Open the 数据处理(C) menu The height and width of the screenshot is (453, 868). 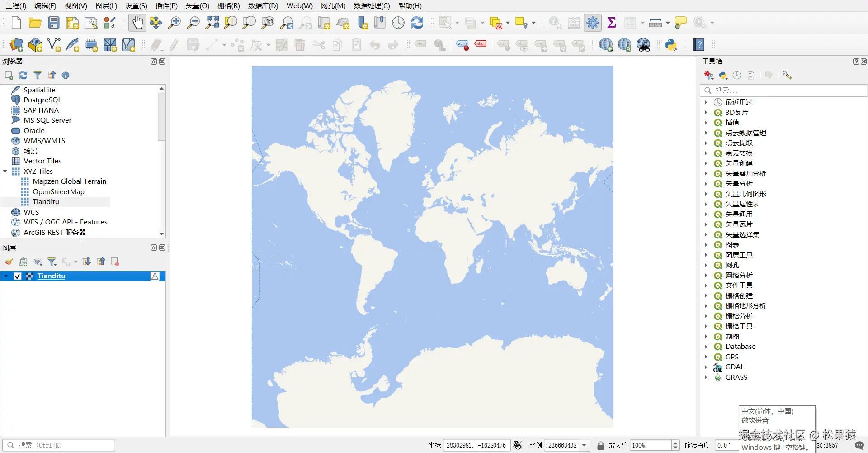(372, 6)
